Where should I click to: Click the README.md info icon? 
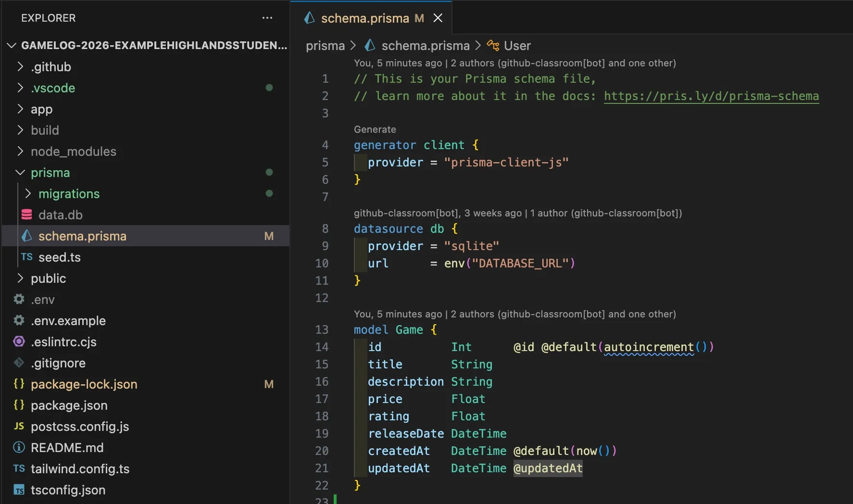[x=19, y=448]
